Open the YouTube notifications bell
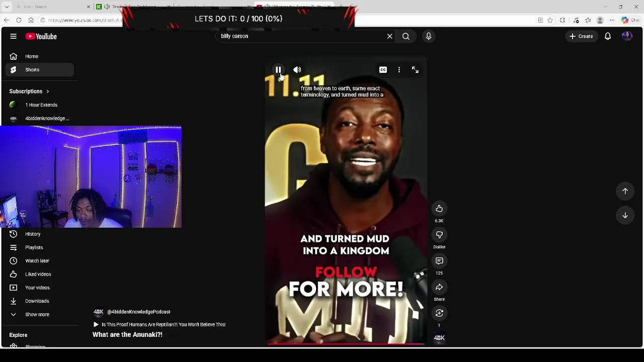This screenshot has height=362, width=644. click(608, 36)
